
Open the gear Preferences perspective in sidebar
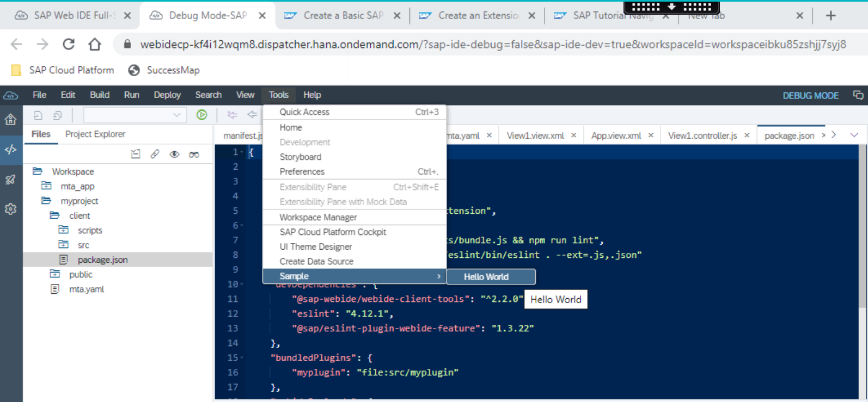click(10, 209)
